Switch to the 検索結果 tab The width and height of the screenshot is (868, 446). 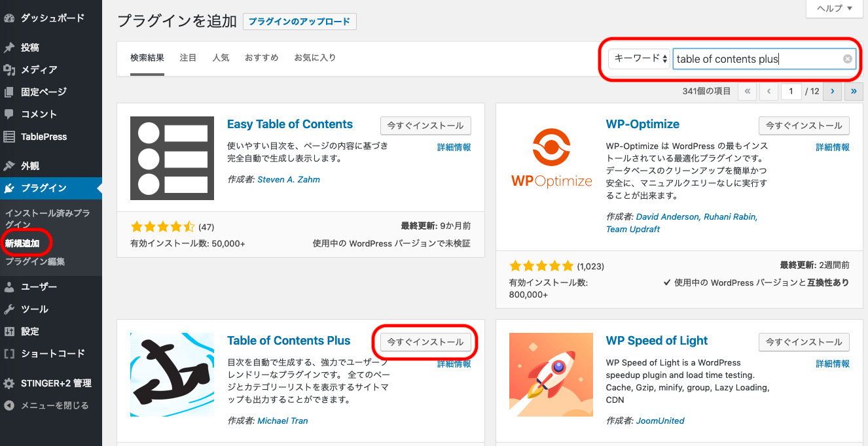click(147, 58)
